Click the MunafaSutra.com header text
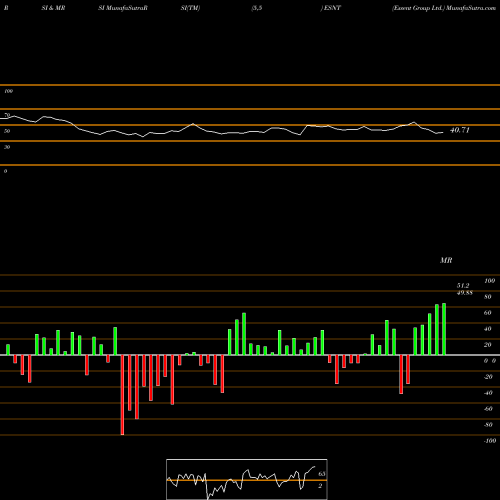 coord(471,8)
